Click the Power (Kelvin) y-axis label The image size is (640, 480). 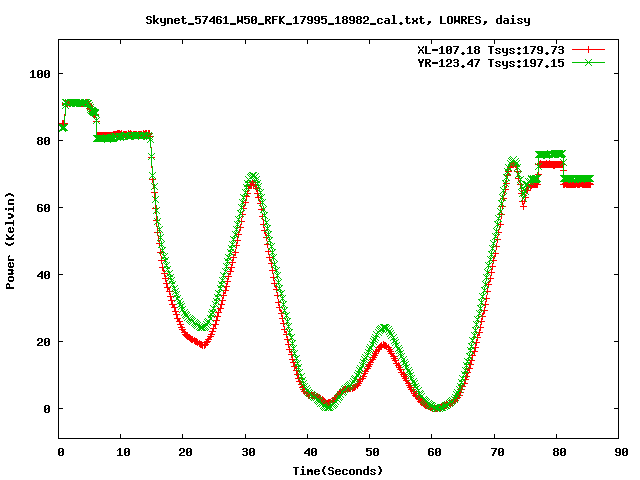tap(10, 241)
